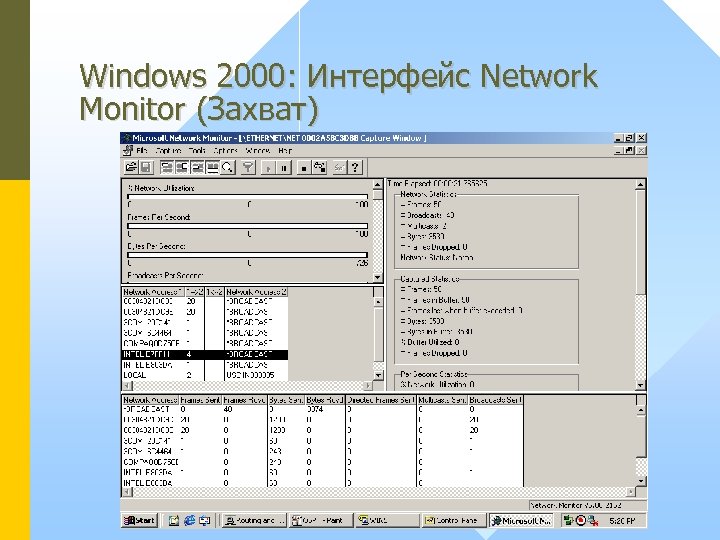Switch to the Paint taskbar button

click(x=321, y=520)
